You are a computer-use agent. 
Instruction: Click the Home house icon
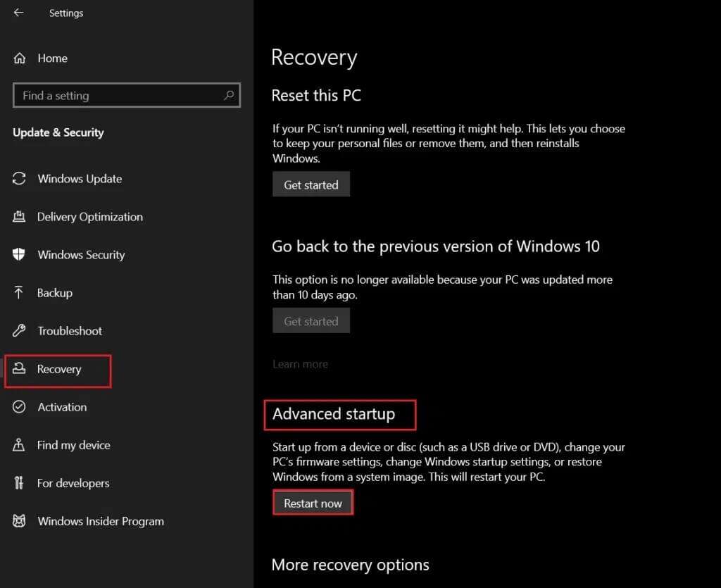coord(19,58)
